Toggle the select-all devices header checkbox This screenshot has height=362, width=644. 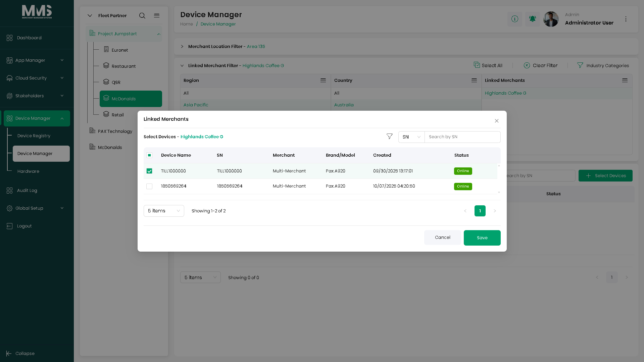pyautogui.click(x=149, y=155)
